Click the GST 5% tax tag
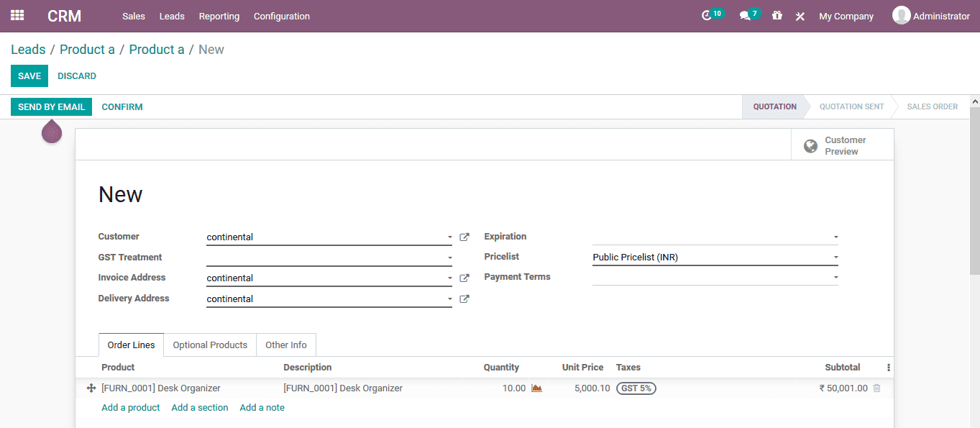Viewport: 980px width, 428px height. [x=636, y=387]
